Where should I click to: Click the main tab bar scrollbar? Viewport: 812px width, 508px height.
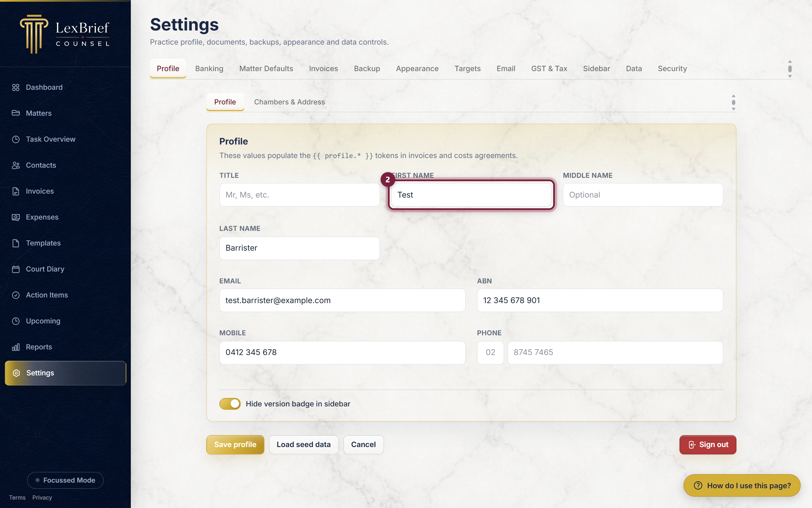coord(790,69)
